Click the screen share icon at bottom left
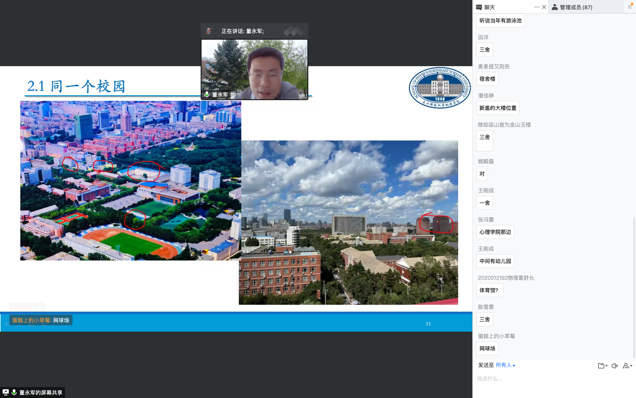636x398 pixels. [6, 392]
